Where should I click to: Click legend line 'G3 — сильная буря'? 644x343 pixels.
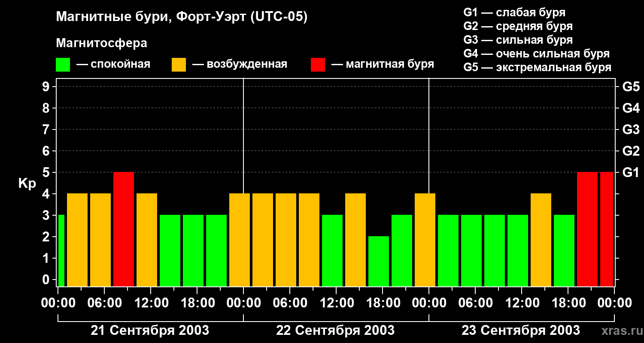coord(518,40)
